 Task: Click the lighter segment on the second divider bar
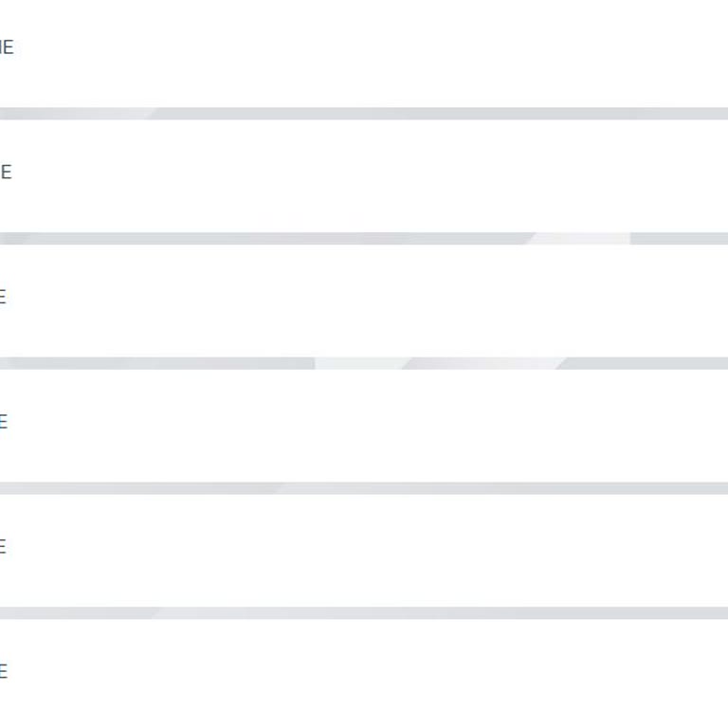(x=580, y=239)
